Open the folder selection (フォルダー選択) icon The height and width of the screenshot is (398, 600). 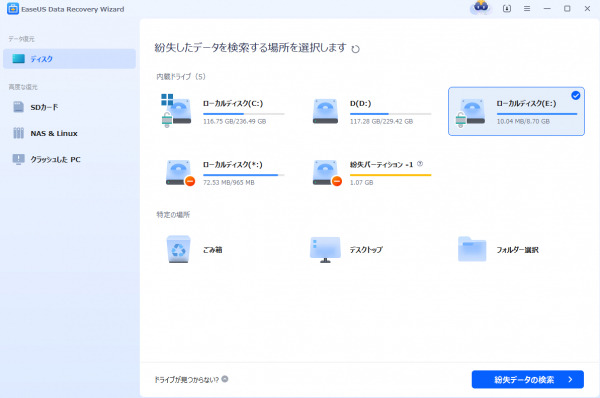(472, 249)
